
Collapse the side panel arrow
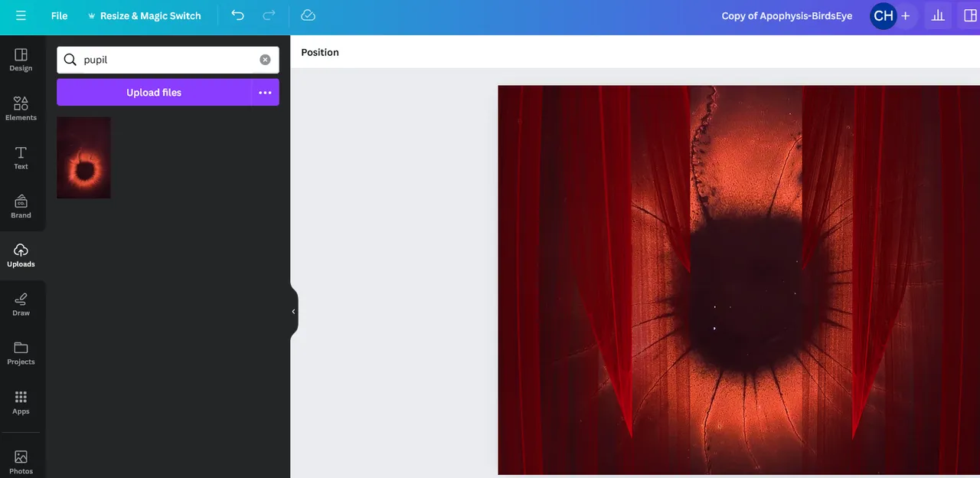pos(293,312)
